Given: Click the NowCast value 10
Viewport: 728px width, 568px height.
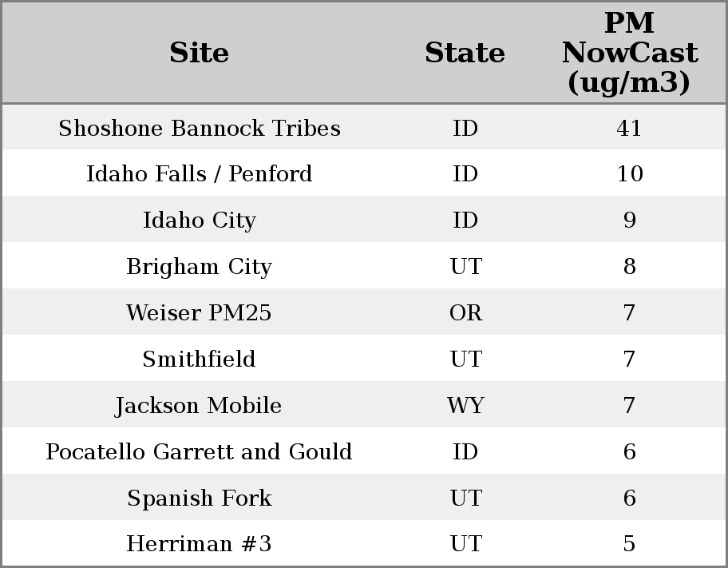Looking at the screenshot, I should click(629, 174).
